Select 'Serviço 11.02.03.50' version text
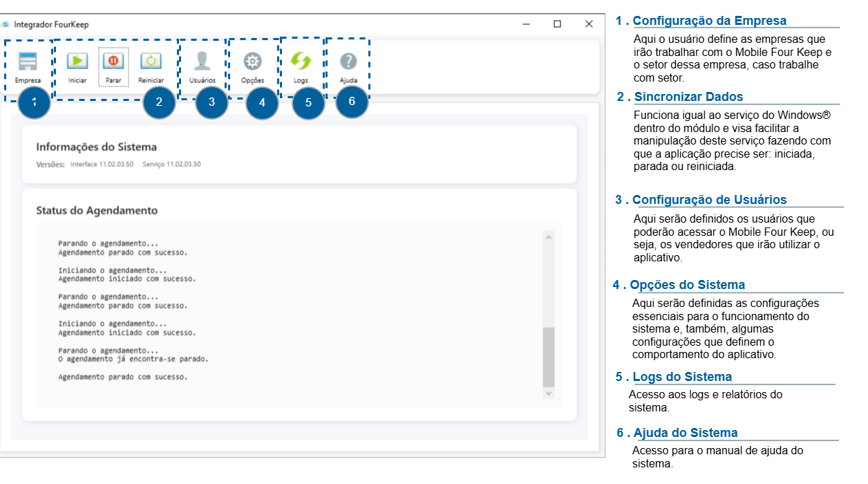The width and height of the screenshot is (868, 484). [171, 165]
